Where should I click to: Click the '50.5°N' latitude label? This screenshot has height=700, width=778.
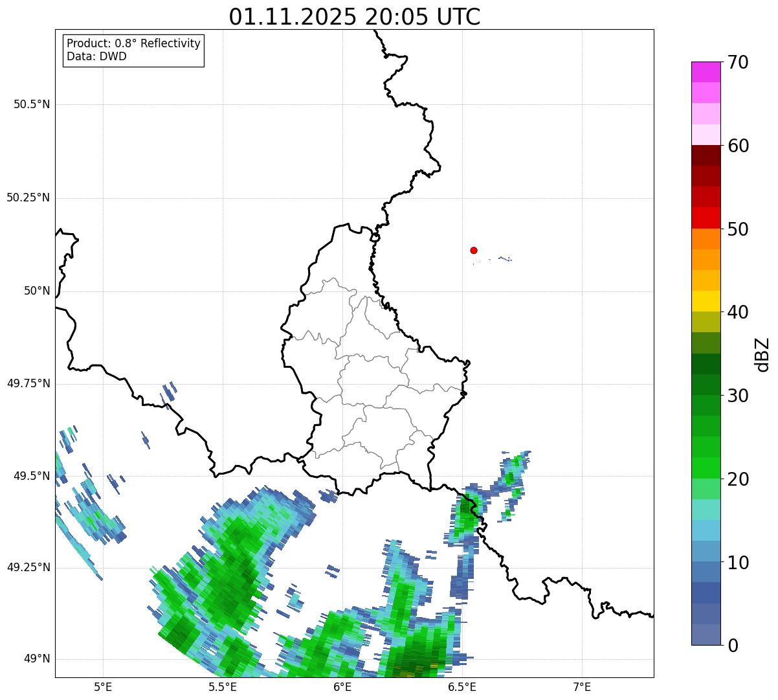click(32, 104)
